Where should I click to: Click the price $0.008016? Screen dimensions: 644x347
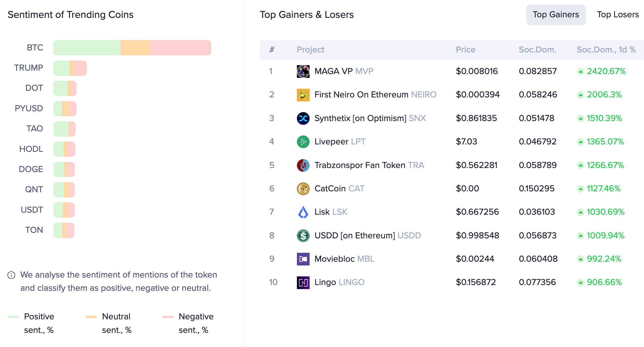click(477, 71)
